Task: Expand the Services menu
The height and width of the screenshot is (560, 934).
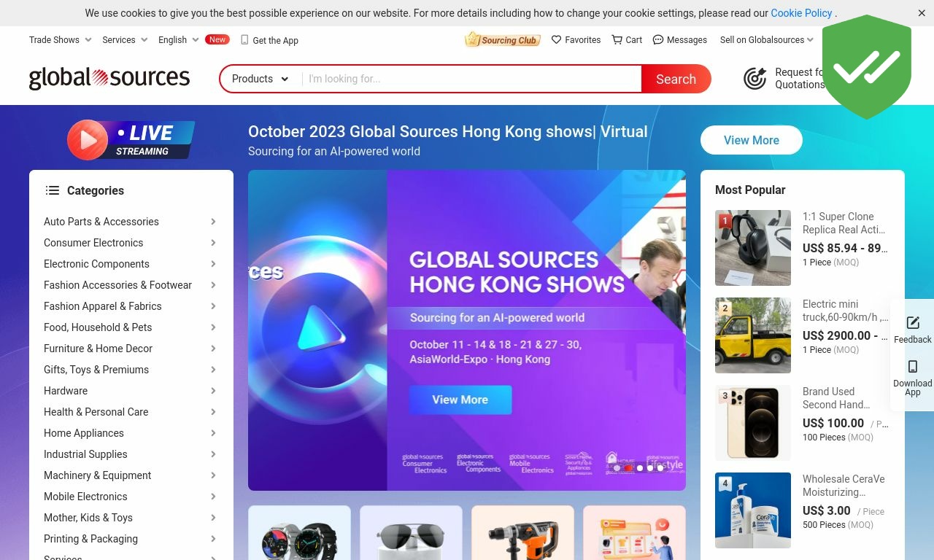Action: (x=126, y=40)
